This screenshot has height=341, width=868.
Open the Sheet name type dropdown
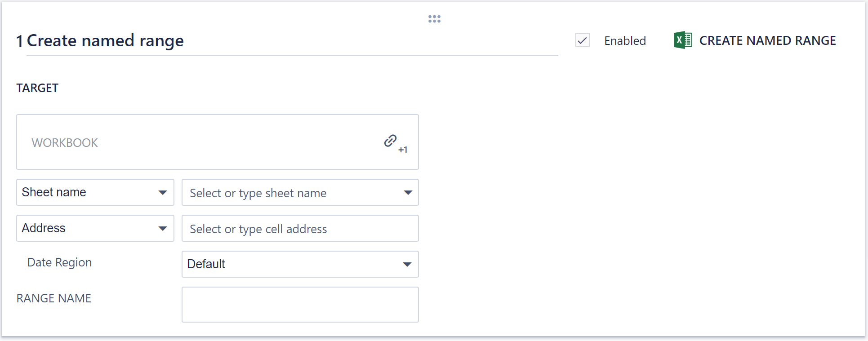[95, 192]
